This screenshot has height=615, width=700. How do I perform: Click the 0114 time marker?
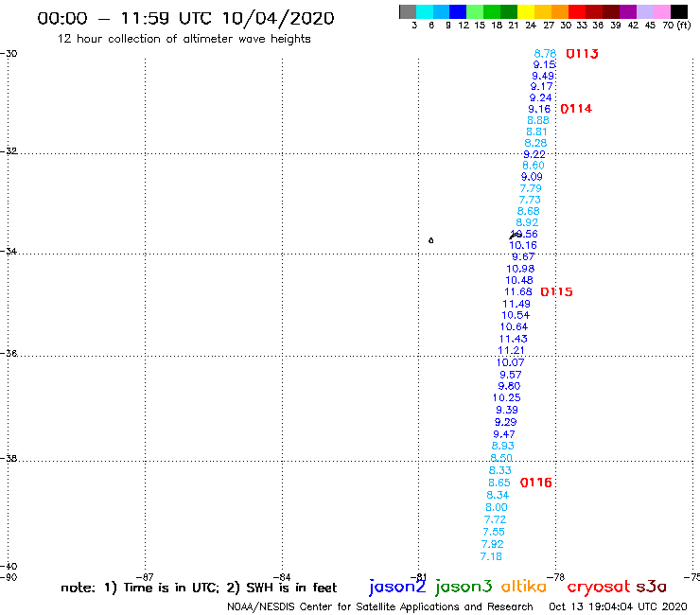point(576,109)
